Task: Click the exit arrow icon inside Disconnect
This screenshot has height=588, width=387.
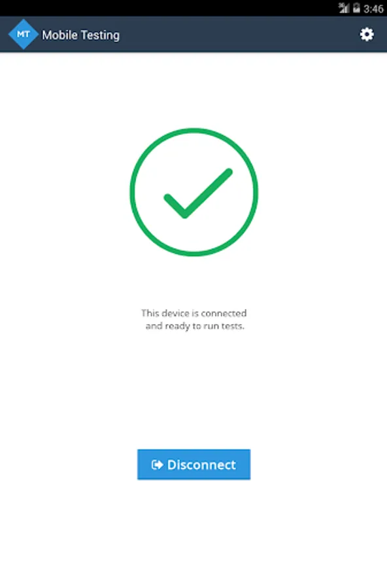Action: (157, 465)
